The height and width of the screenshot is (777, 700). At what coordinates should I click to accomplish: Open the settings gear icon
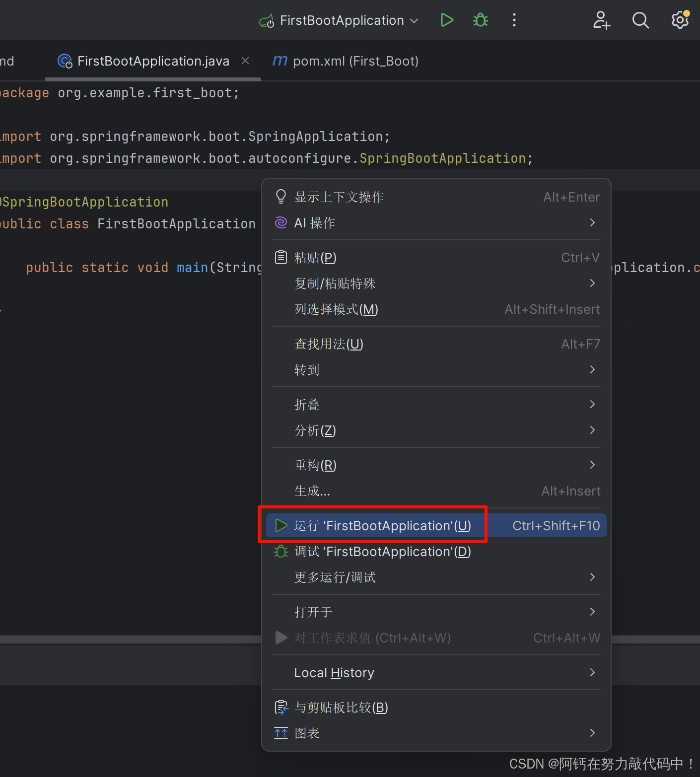coord(680,20)
